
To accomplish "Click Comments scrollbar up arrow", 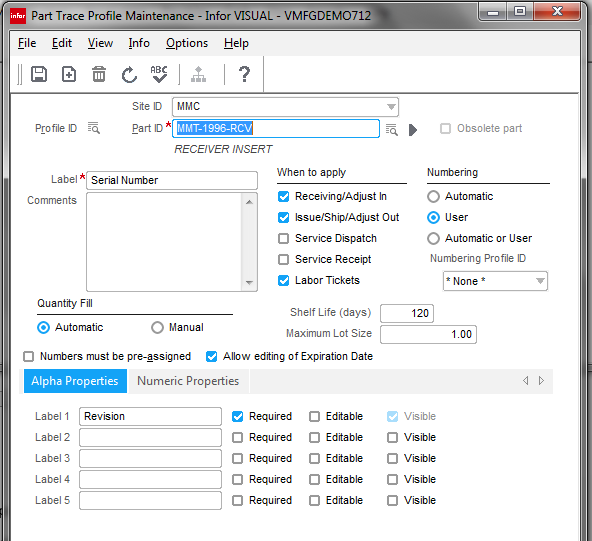I will click(x=249, y=202).
